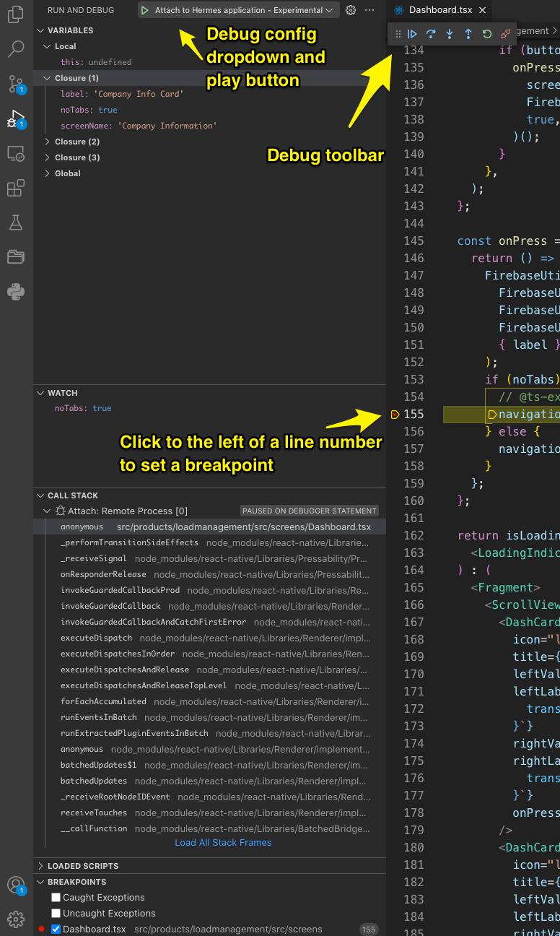This screenshot has height=936, width=560.
Task: Restart the debug session
Action: [x=487, y=33]
